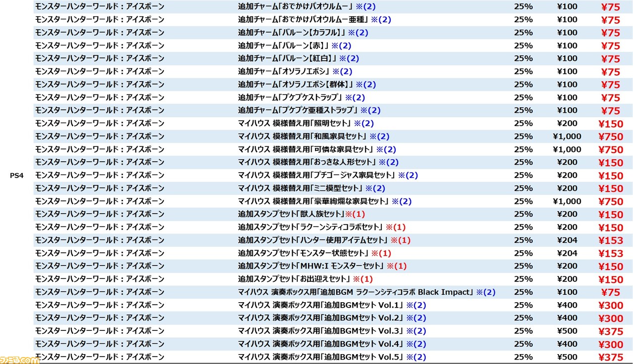The image size is (633, 364).
Task: Click original price ¥100 in プケプケストラップ row
Action: [567, 97]
